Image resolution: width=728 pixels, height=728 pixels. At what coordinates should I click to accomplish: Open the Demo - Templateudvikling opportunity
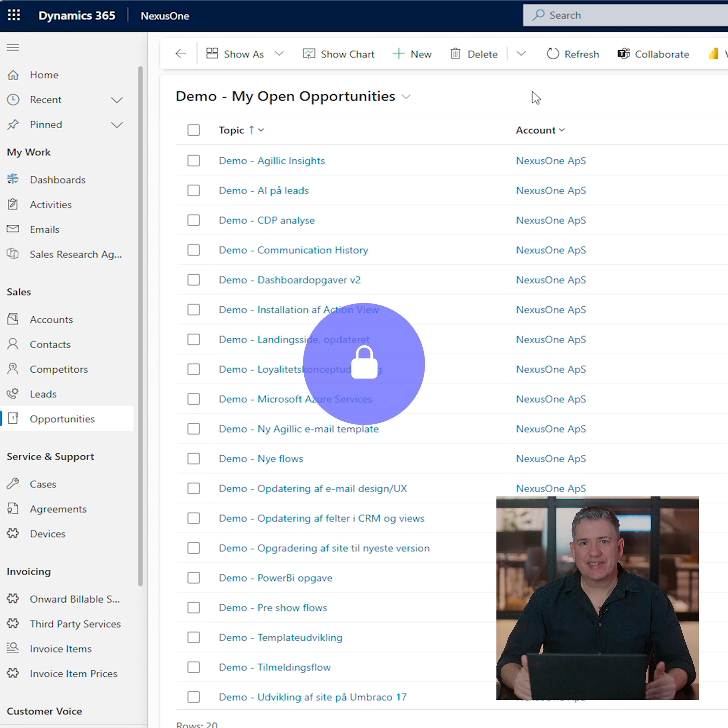(281, 638)
